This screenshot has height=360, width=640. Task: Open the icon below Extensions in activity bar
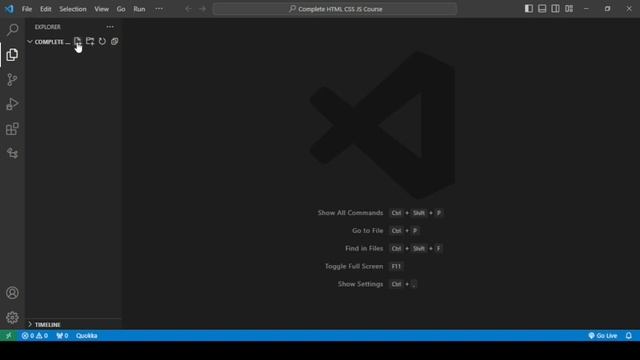click(x=12, y=153)
